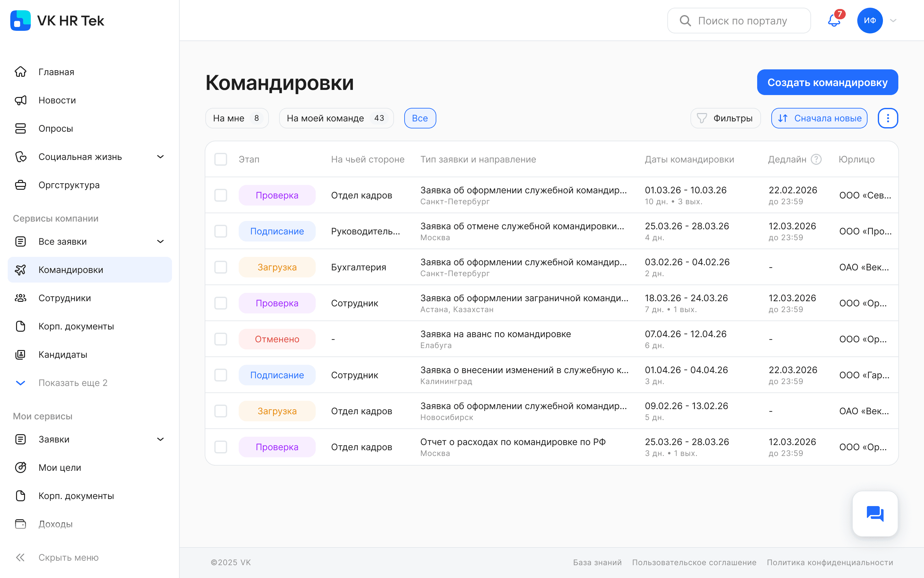Open the Пользовательское соглашение link
Image resolution: width=924 pixels, height=578 pixels.
[694, 563]
